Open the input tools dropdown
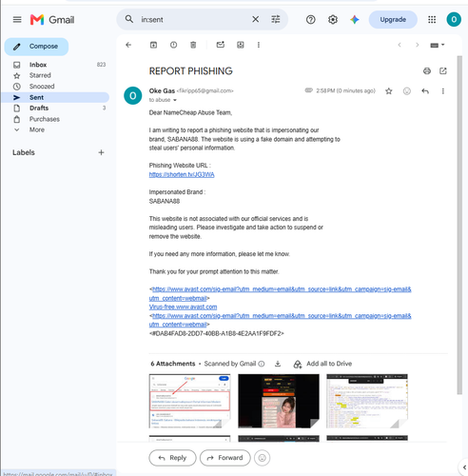 coord(438,45)
